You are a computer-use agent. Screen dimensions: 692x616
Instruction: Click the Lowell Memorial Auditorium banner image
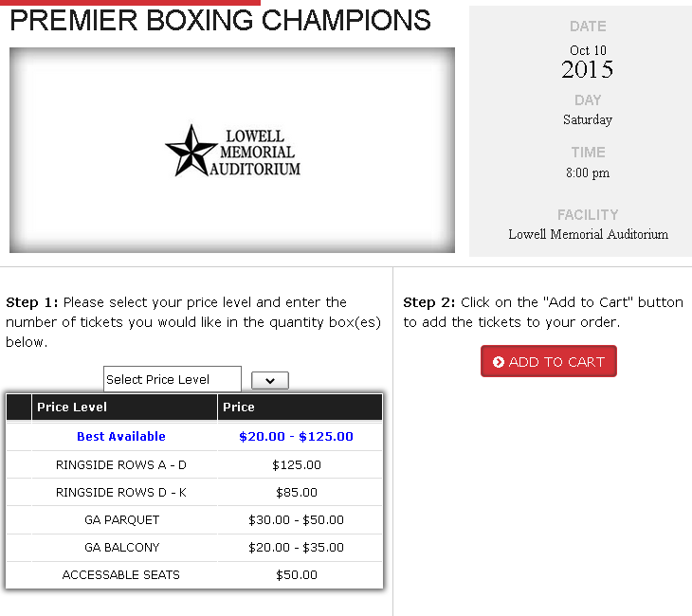point(232,150)
